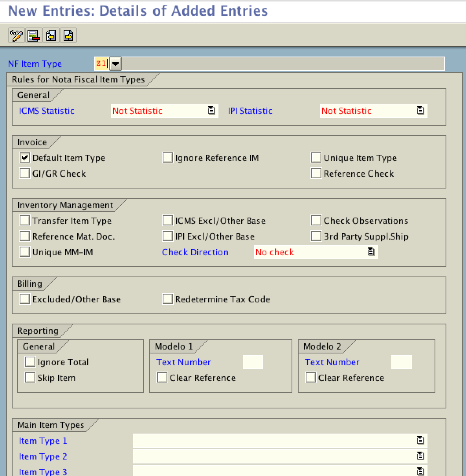The width and height of the screenshot is (466, 476).
Task: Select the Rules for Nota Fiscal Item Types tab
Action: click(x=79, y=80)
